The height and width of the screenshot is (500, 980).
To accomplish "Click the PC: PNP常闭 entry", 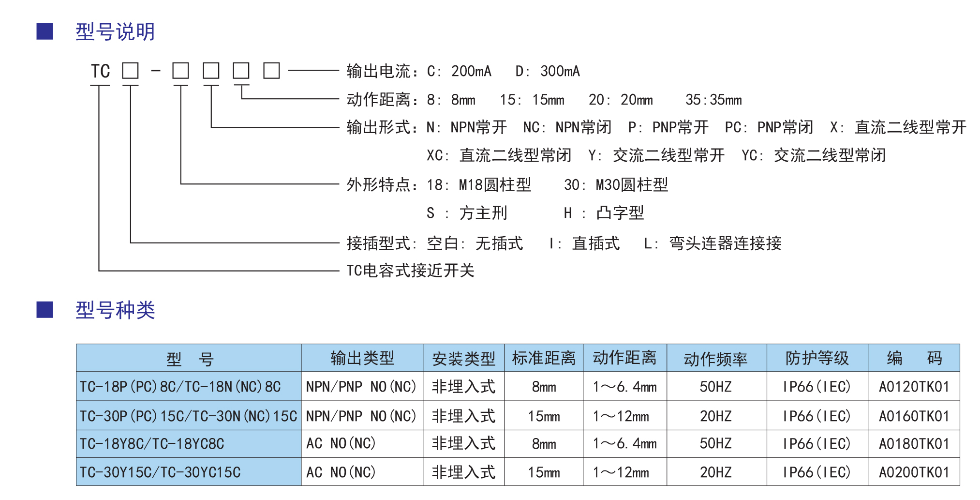I will pos(769,128).
